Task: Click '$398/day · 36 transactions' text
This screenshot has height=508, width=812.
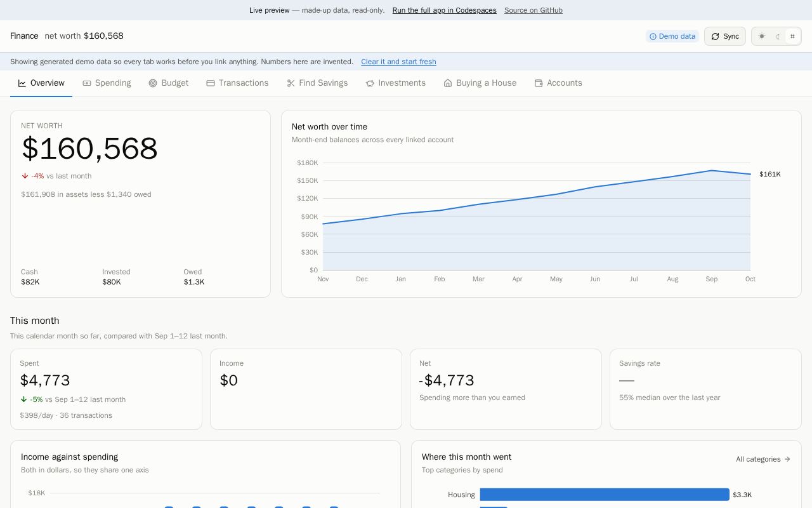Action: tap(66, 415)
